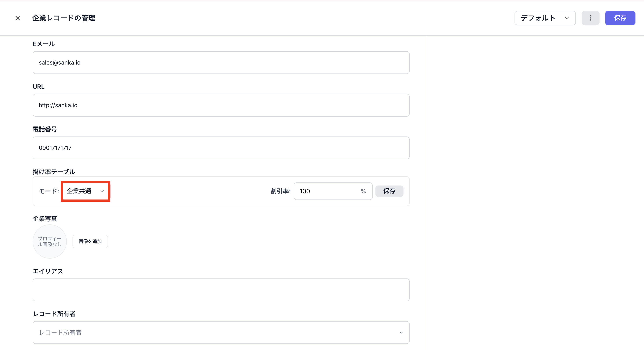
Task: Click the 企業レコードの管理 title text
Action: tap(64, 18)
